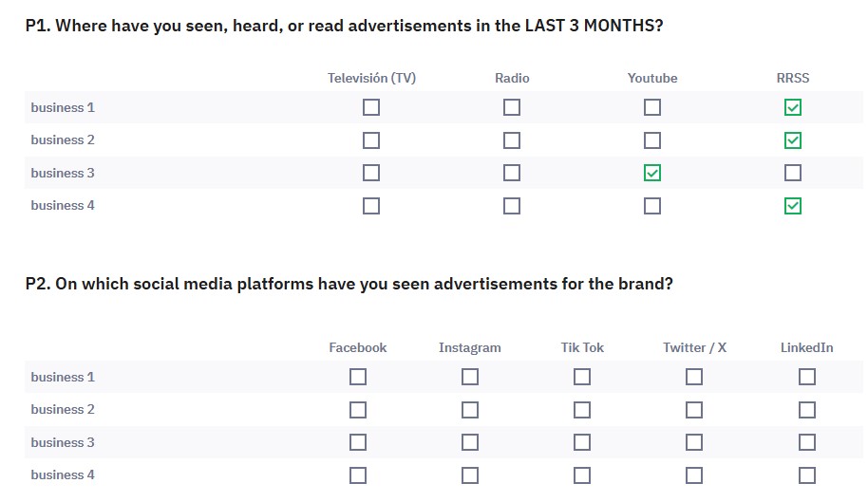The width and height of the screenshot is (868, 502).
Task: Check Televisión (TV) for business 4
Action: (371, 206)
